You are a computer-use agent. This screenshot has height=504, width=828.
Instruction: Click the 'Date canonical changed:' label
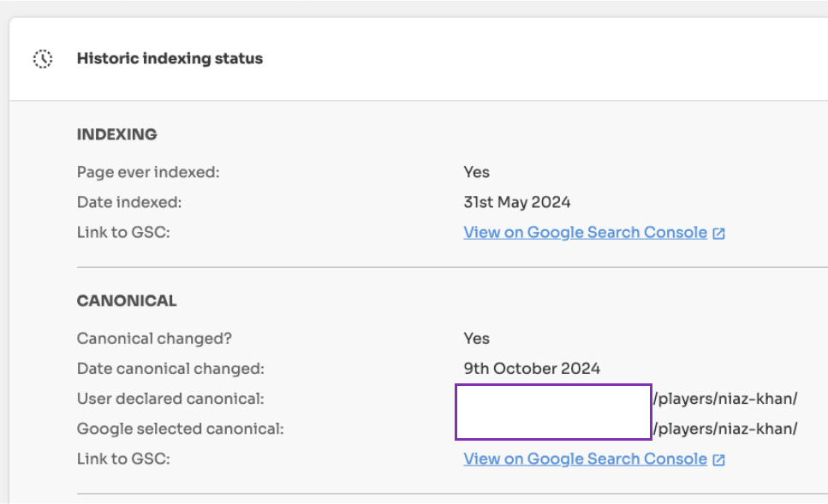(170, 369)
